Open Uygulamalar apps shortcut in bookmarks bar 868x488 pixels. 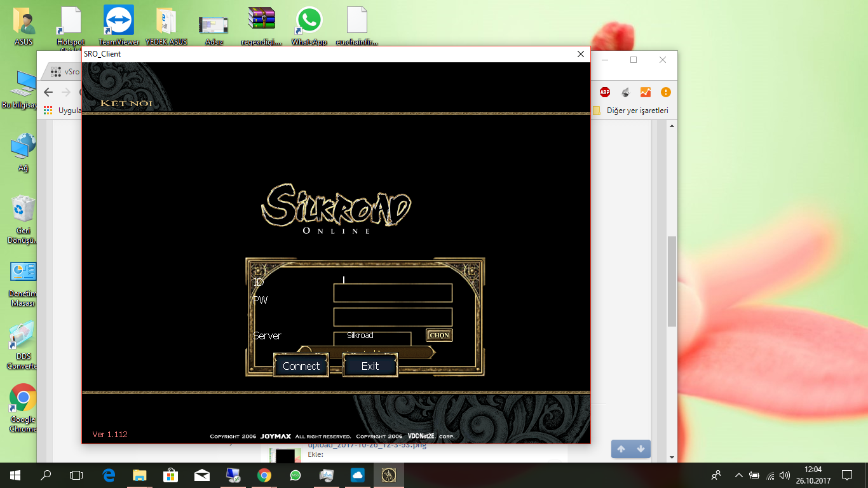click(x=64, y=111)
